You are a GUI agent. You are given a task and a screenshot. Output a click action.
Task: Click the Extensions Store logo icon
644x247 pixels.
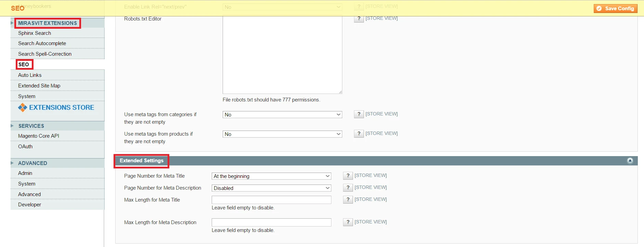click(x=23, y=108)
